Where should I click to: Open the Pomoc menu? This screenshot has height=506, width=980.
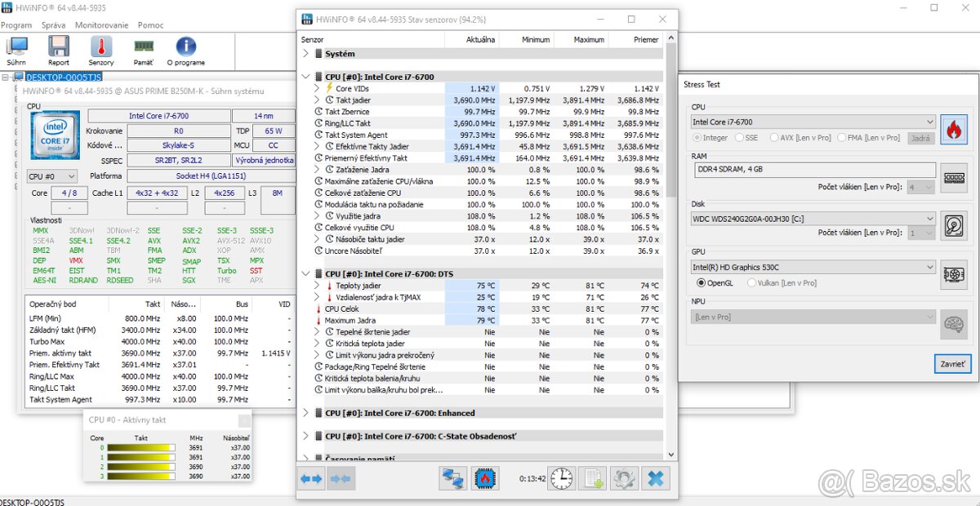[151, 25]
